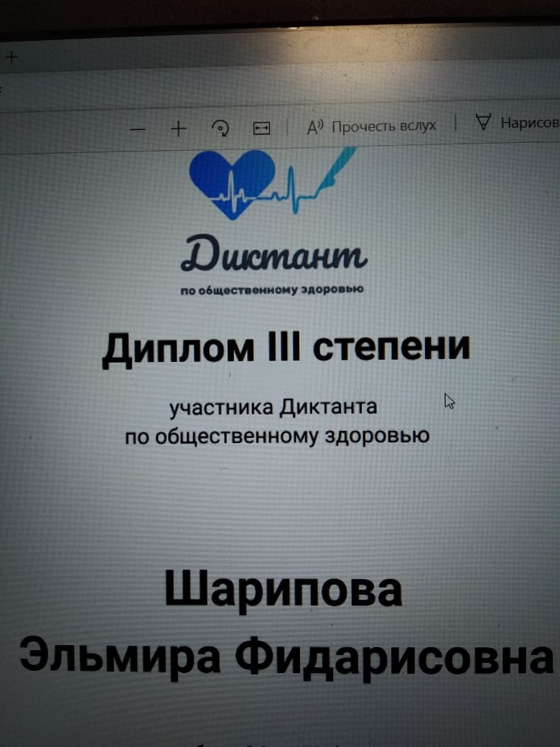The image size is (560, 747).
Task: Click the 'участника Диктанта' text line
Action: (x=273, y=407)
